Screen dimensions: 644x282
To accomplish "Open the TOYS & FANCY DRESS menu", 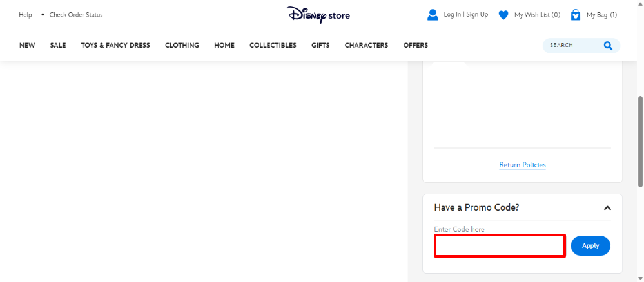I will [x=115, y=46].
